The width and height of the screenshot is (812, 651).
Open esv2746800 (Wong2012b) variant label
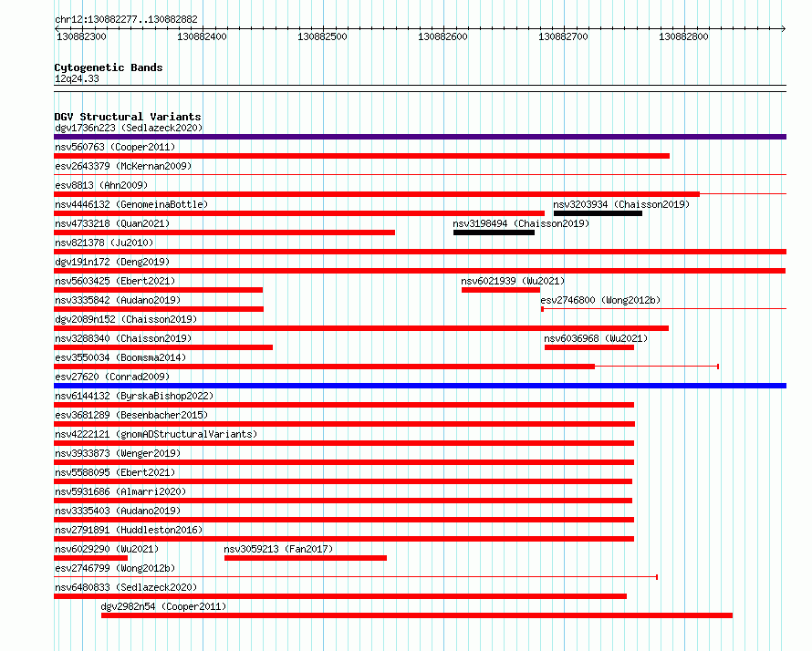click(x=600, y=300)
